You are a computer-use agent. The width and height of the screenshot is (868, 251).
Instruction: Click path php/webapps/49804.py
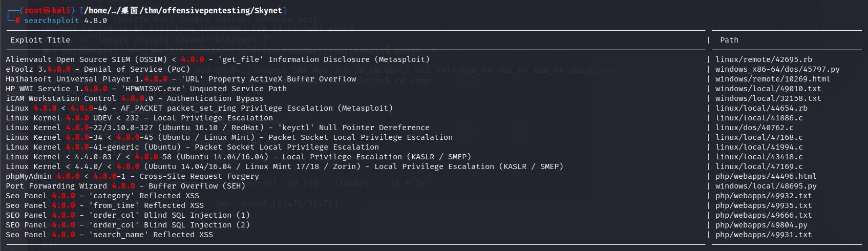click(761, 225)
